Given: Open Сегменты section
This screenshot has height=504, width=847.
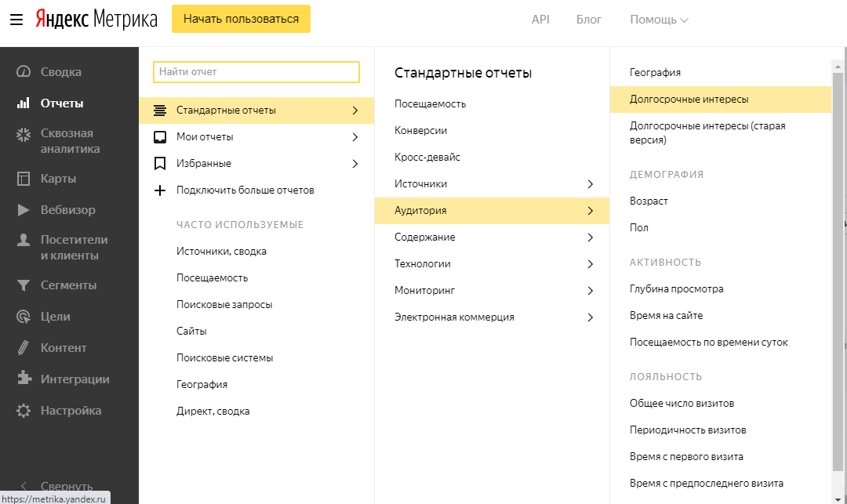Looking at the screenshot, I should pyautogui.click(x=68, y=285).
